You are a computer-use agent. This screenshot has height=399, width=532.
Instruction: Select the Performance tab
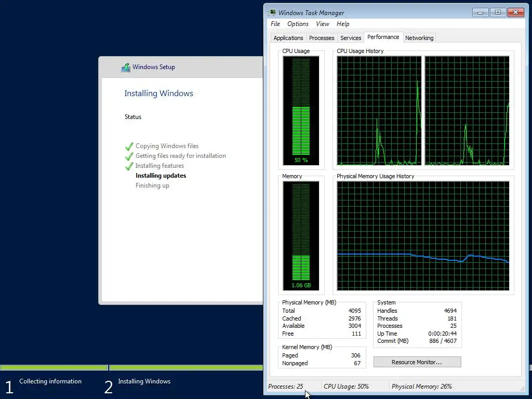coord(383,37)
